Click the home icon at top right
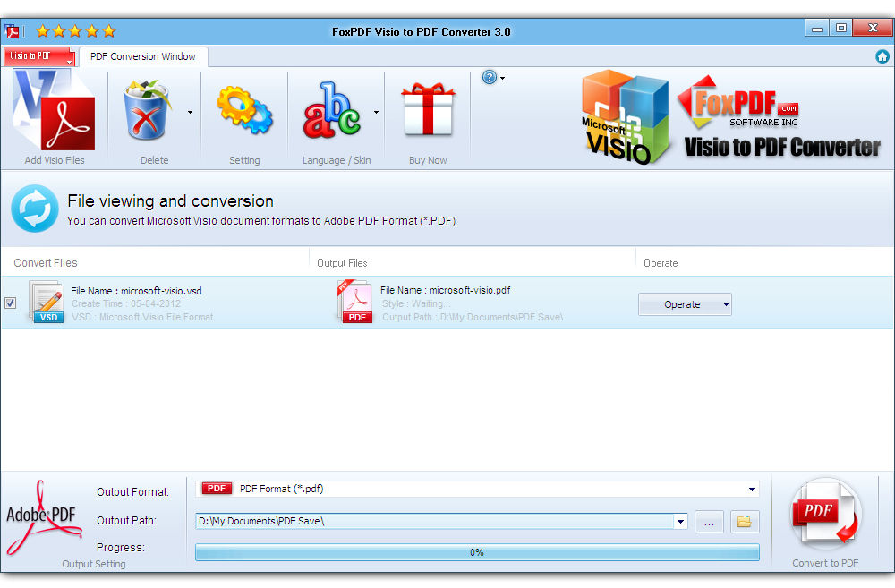Viewport: 895px width, 588px height. coord(882,56)
